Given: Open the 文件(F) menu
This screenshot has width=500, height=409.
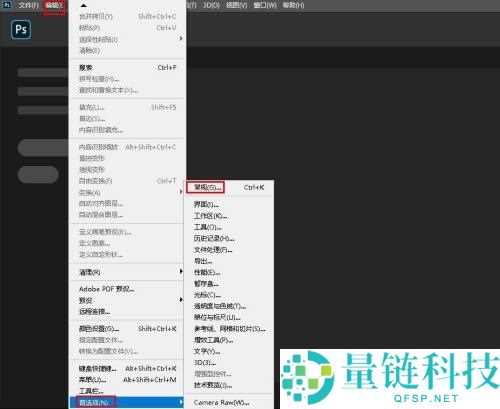Looking at the screenshot, I should click(x=28, y=5).
